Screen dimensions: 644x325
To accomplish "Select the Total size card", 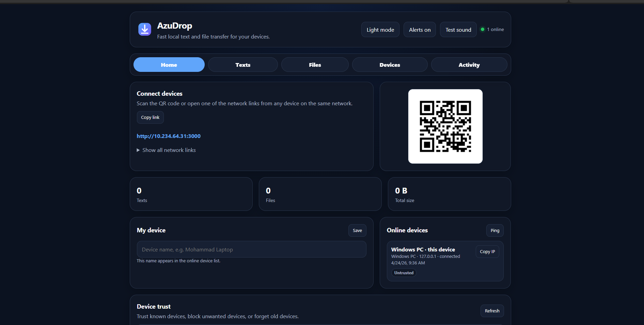I will 449,194.
